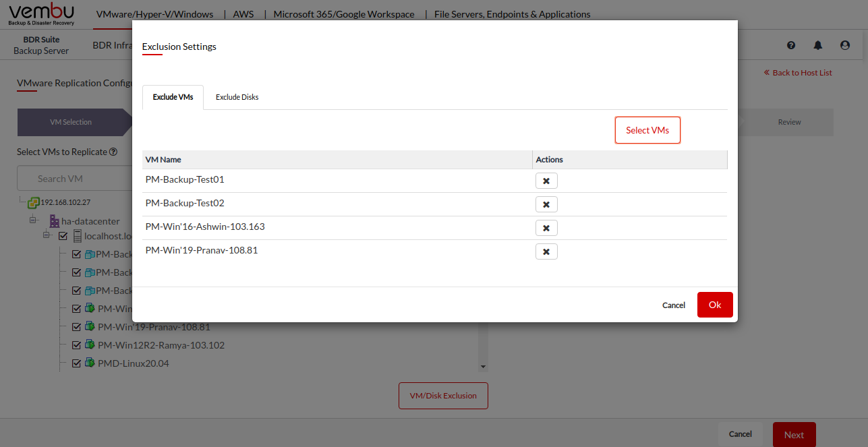Open the AWS top menu
Image resolution: width=868 pixels, height=447 pixels.
[x=243, y=14]
